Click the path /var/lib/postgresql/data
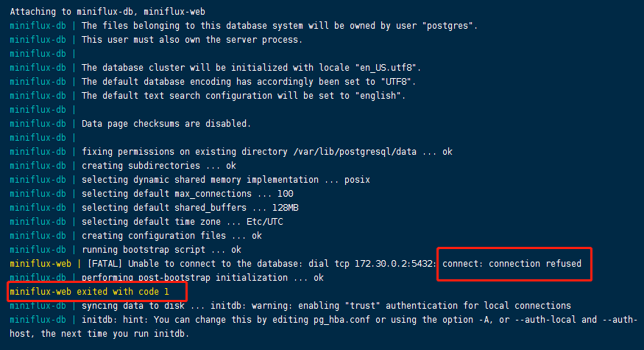Viewport: 644px width, 350px height. point(355,152)
